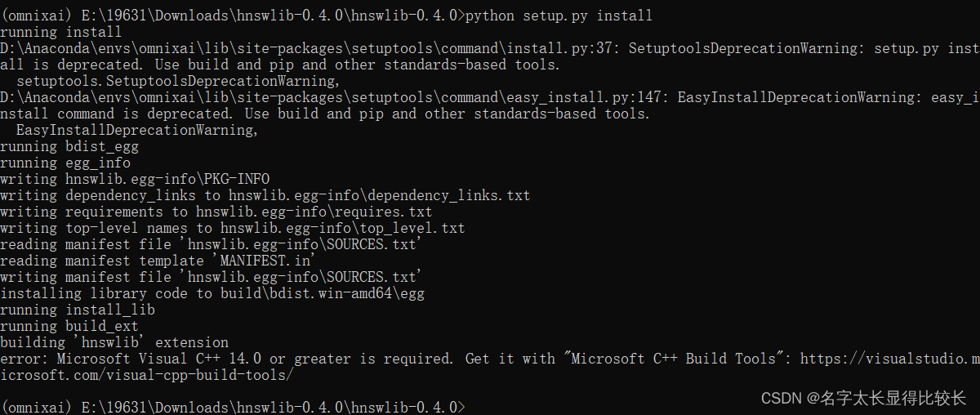This screenshot has width=980, height=415.
Task: Click the 'writing requirements' requires.txt line
Action: [x=216, y=212]
